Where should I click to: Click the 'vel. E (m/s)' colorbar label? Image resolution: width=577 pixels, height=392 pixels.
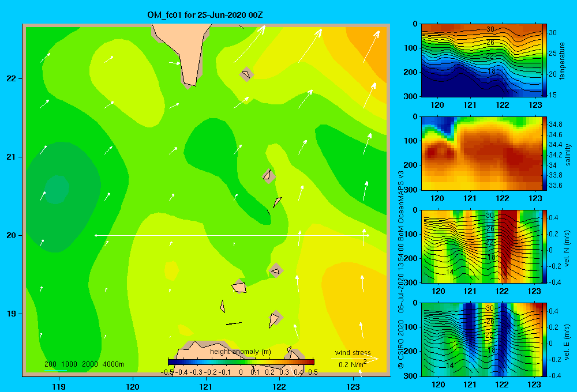pyautogui.click(x=567, y=341)
